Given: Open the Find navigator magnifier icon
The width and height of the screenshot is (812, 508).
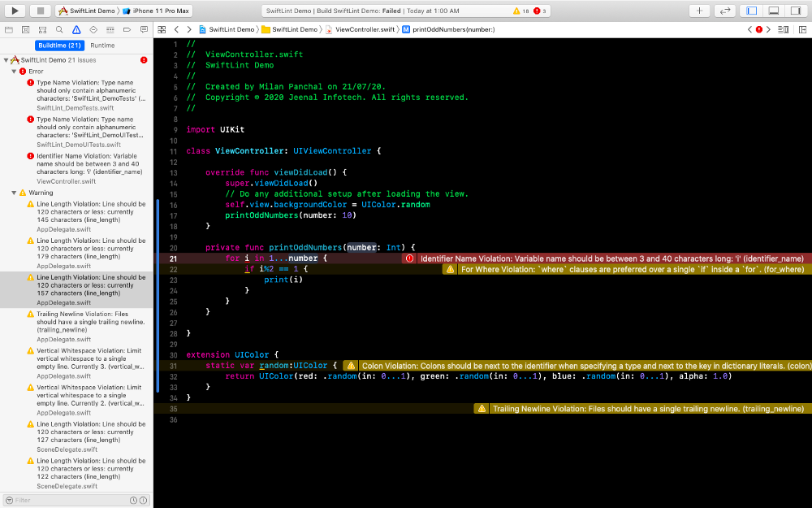Looking at the screenshot, I should click(x=58, y=29).
